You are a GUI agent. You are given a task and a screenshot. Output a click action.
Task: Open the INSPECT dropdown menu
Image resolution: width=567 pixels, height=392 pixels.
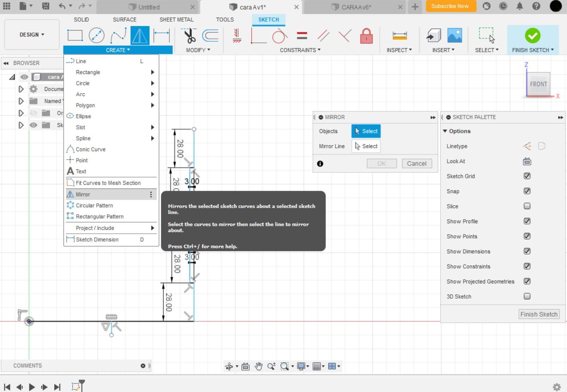[x=399, y=50]
